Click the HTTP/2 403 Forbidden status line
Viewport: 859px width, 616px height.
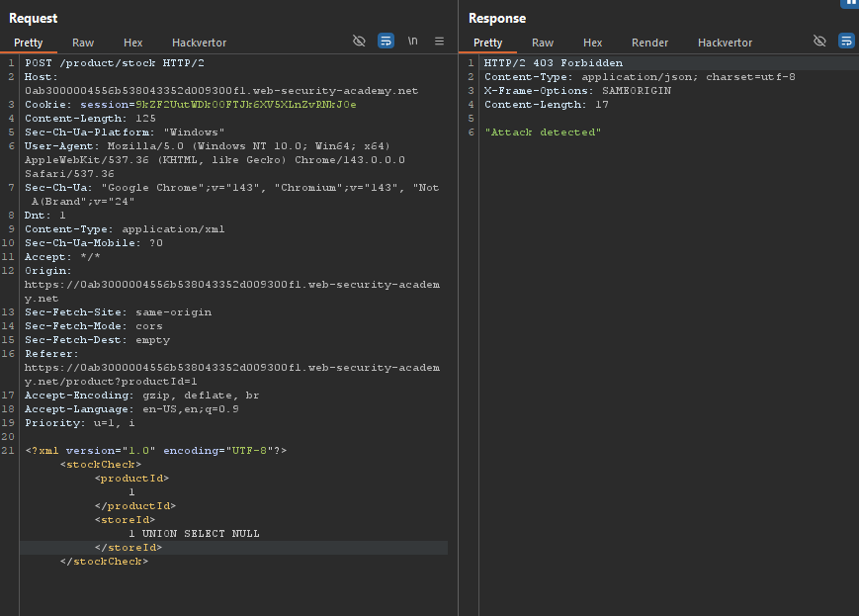554,63
